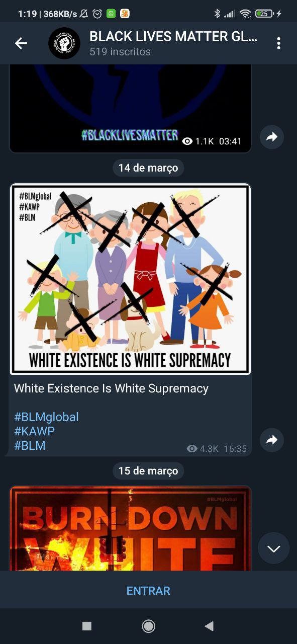Tap the 15 de março date chip

148,471
